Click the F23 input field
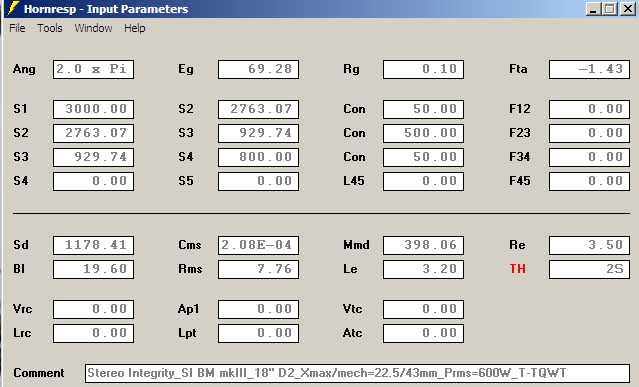The width and height of the screenshot is (639, 387). 589,133
